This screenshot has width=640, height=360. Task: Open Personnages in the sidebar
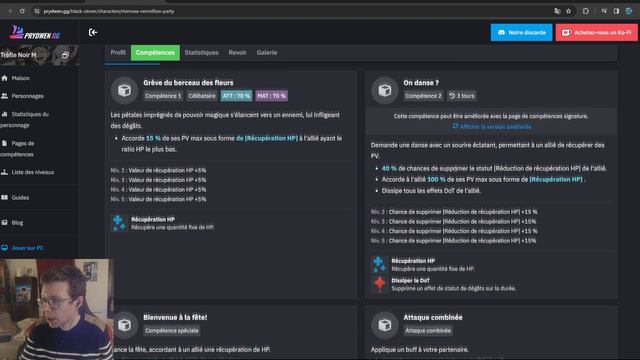[x=27, y=96]
